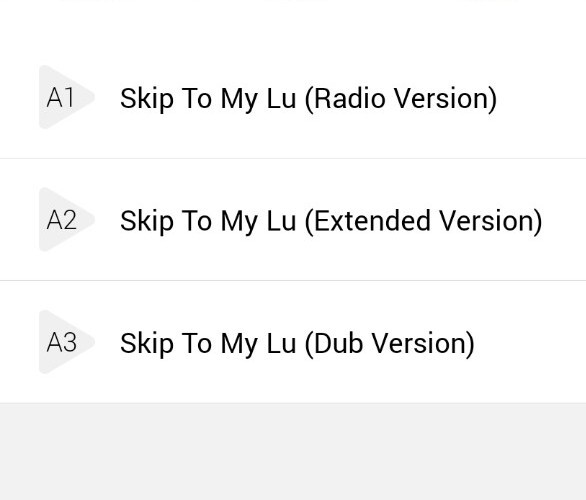
Task: Select the Extended Version track row
Action: pos(293,219)
